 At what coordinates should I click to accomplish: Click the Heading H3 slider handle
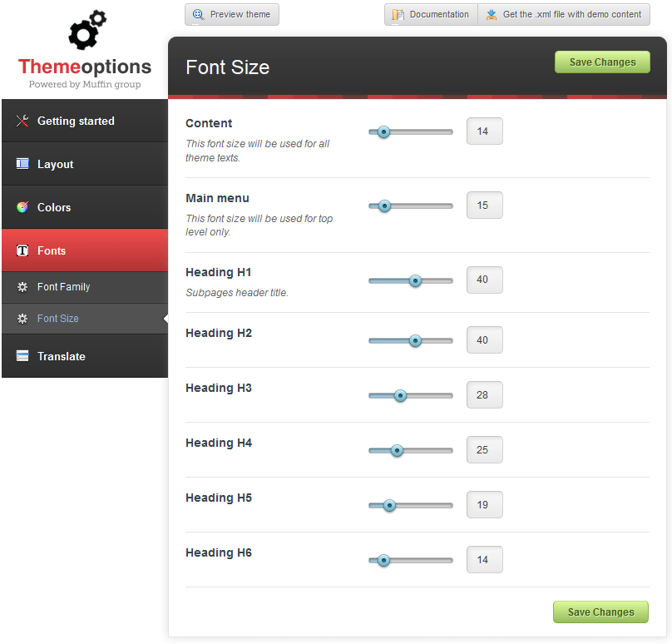point(400,396)
